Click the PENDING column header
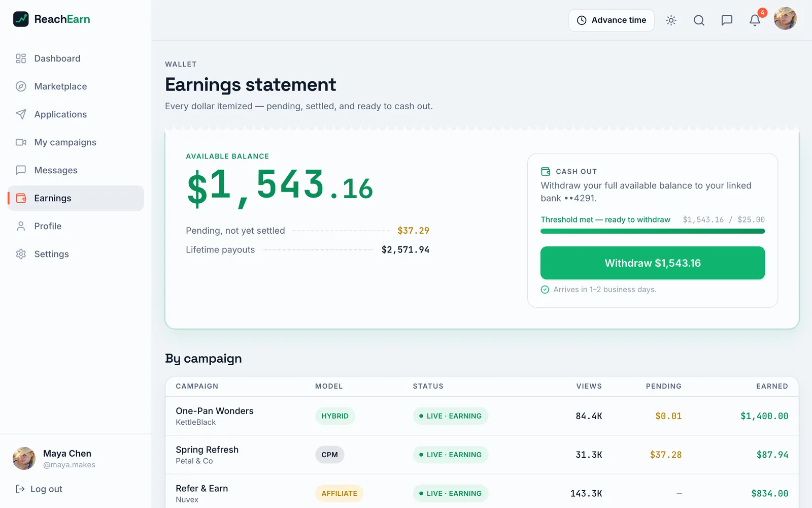Image resolution: width=812 pixels, height=508 pixels. [663, 386]
